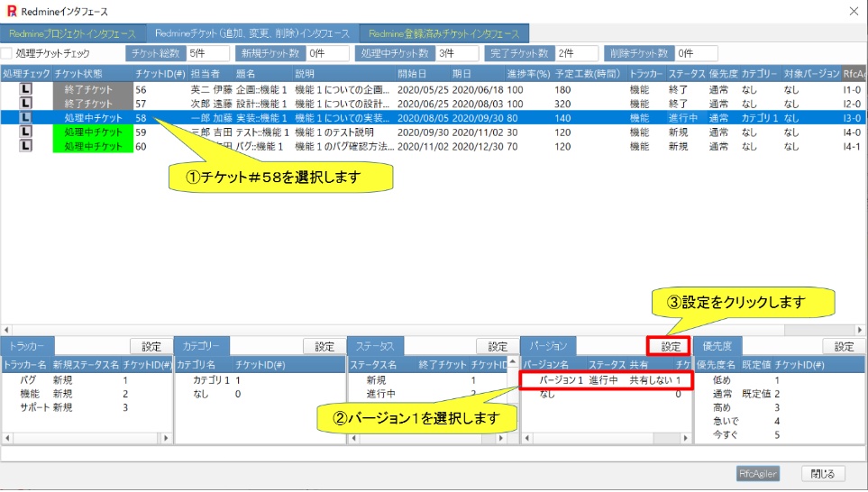Select 処理中チケット status cell for ticket 60

click(x=93, y=146)
